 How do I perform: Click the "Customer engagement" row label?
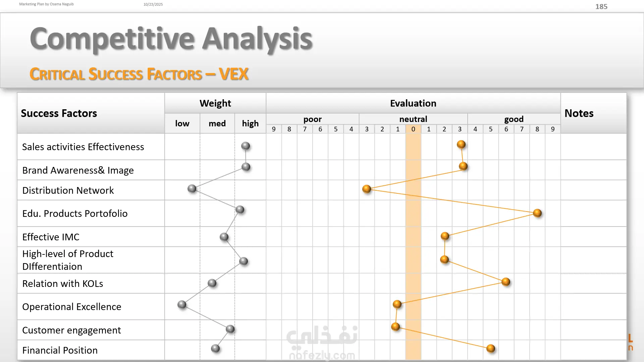(x=71, y=330)
